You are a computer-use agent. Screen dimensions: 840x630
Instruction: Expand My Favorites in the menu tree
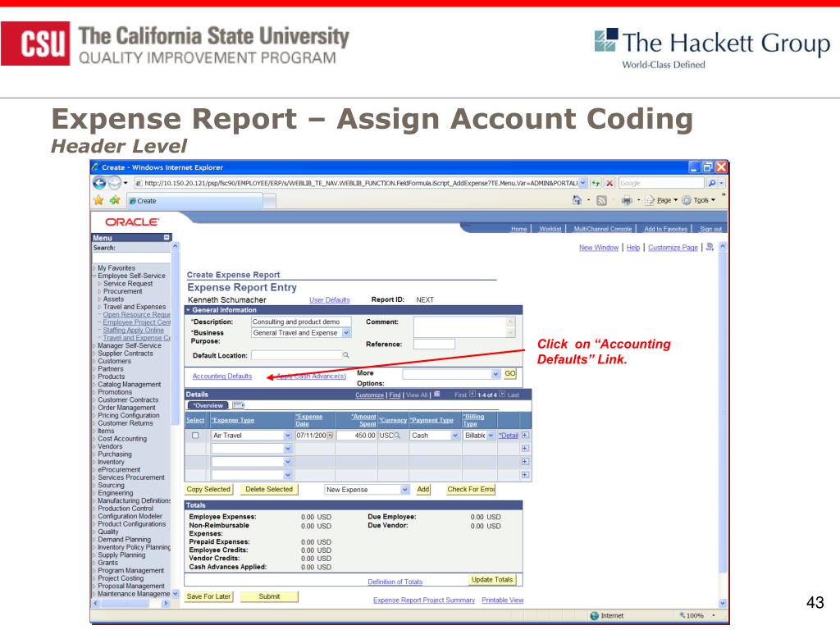(94, 268)
